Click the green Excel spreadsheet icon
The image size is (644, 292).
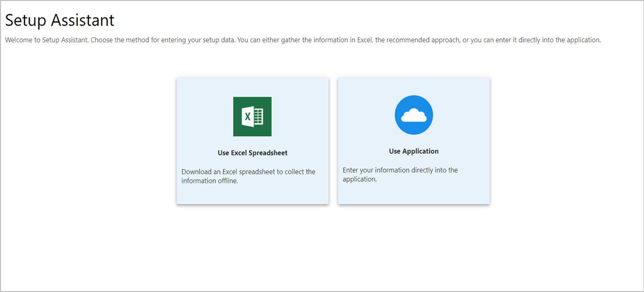tap(252, 117)
